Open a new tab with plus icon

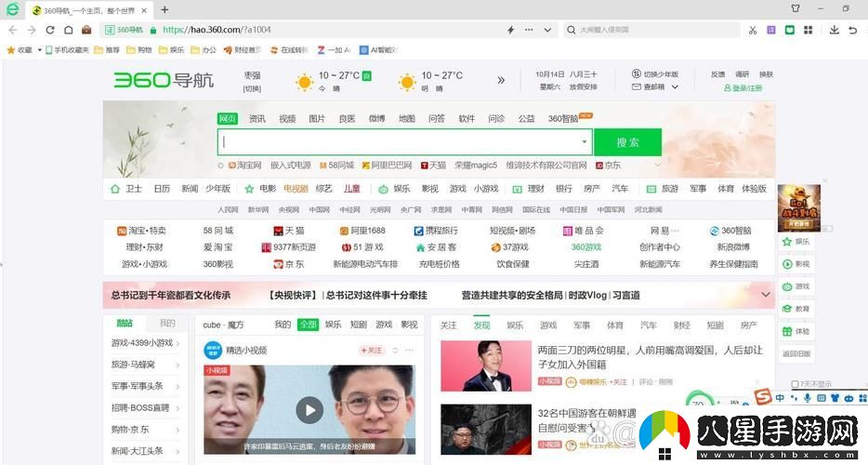(x=164, y=9)
